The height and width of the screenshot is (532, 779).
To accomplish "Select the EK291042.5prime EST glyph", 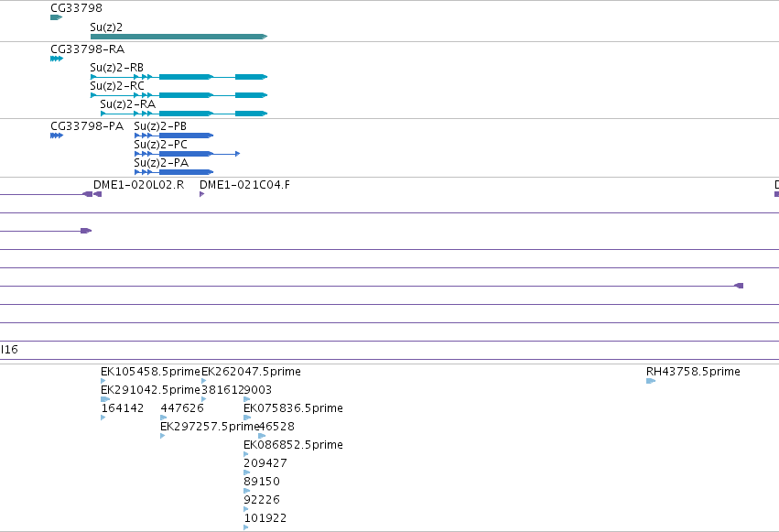I will click(105, 399).
